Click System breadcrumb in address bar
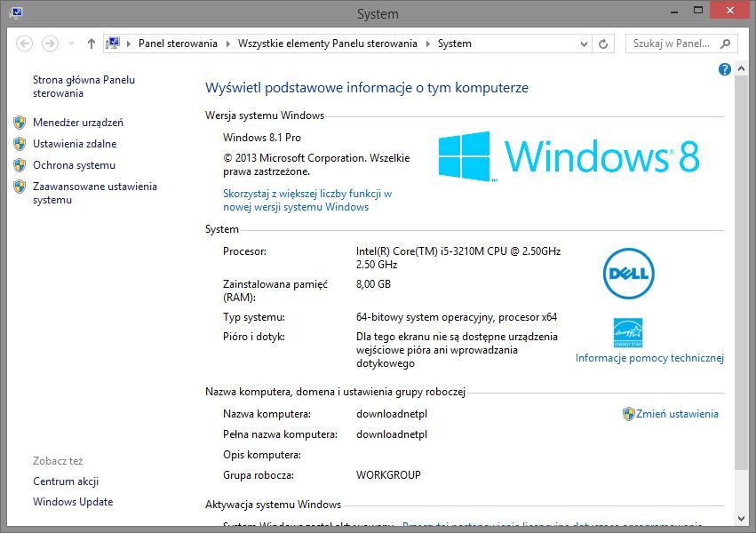The width and height of the screenshot is (756, 533). pos(455,44)
